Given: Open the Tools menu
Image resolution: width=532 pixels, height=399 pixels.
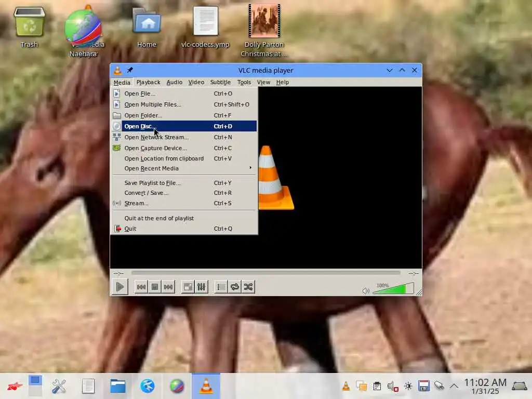Looking at the screenshot, I should pyautogui.click(x=244, y=82).
